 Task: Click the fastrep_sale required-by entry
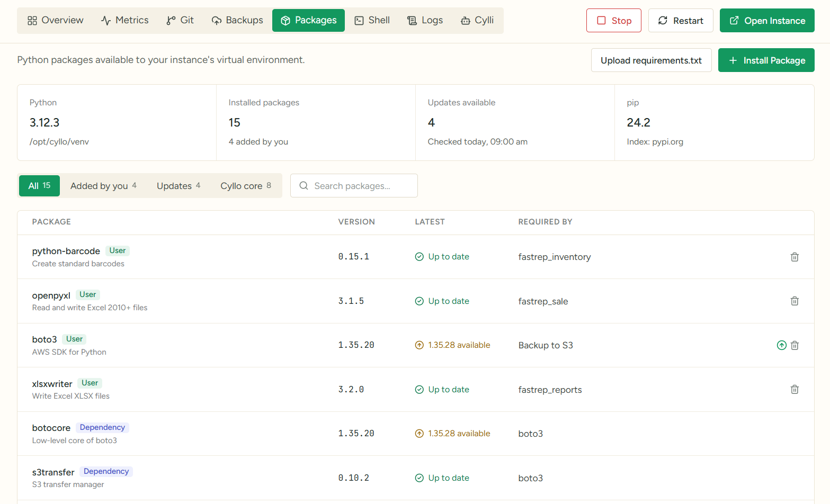(x=543, y=301)
